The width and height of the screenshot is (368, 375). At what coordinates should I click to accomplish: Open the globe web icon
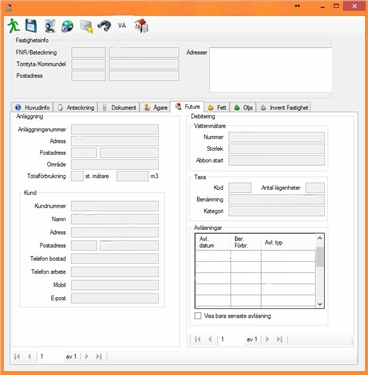click(x=67, y=26)
